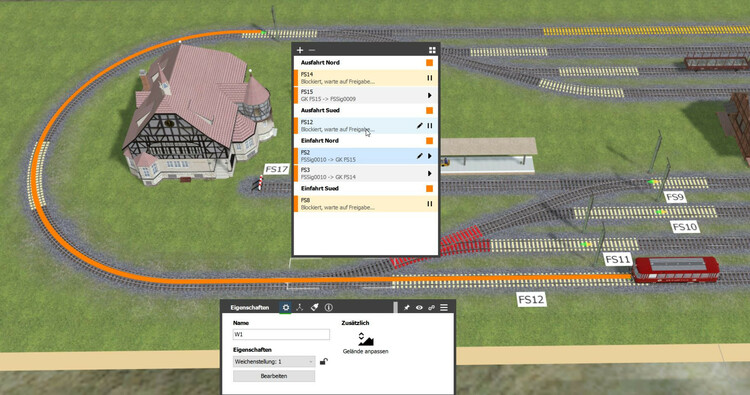
Task: Open the connections tab icon in Eigenschaften
Action: pyautogui.click(x=300, y=307)
